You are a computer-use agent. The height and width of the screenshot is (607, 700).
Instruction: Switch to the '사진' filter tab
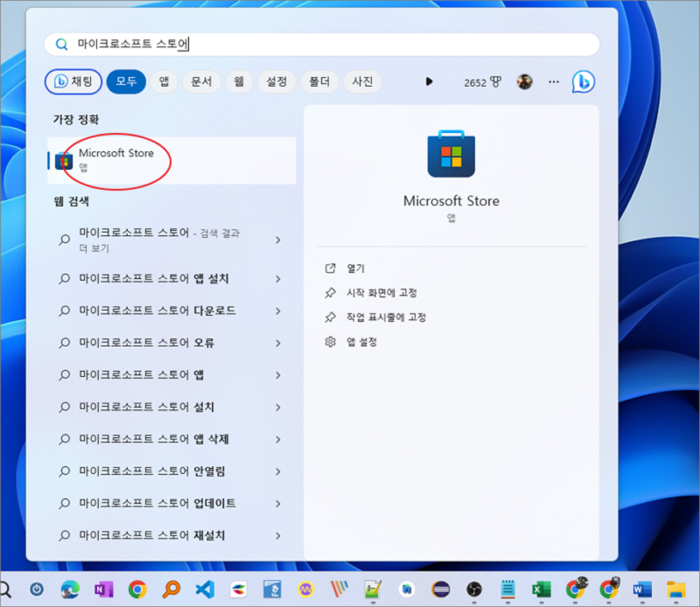tap(362, 82)
